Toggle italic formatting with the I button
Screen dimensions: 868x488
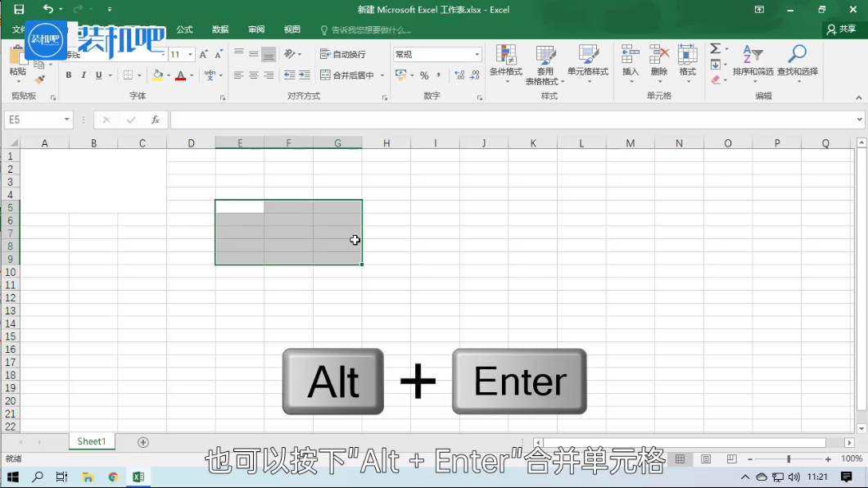[84, 75]
